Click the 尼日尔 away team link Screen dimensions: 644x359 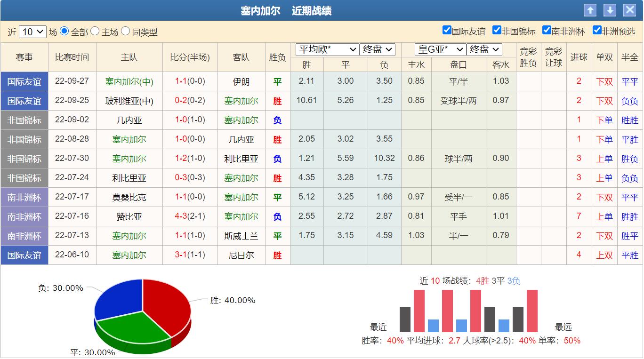[241, 255]
